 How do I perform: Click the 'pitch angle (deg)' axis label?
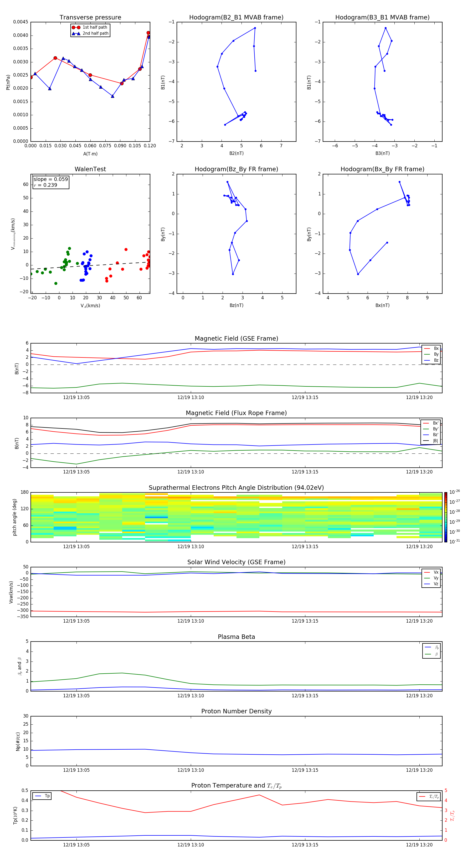14,517
